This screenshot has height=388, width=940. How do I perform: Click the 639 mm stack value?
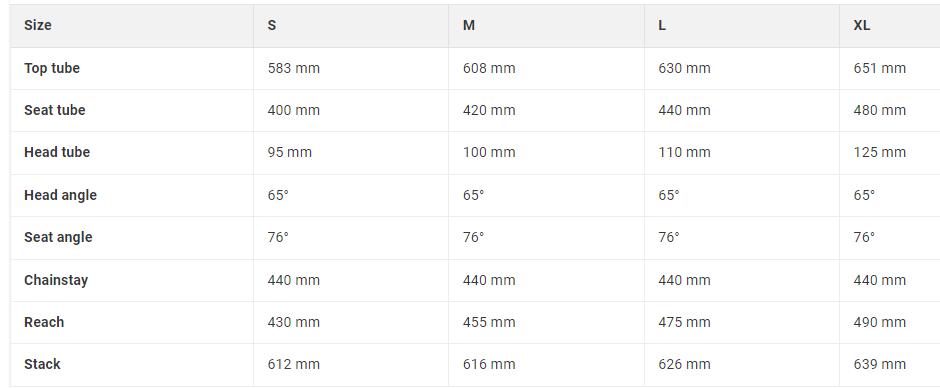879,364
